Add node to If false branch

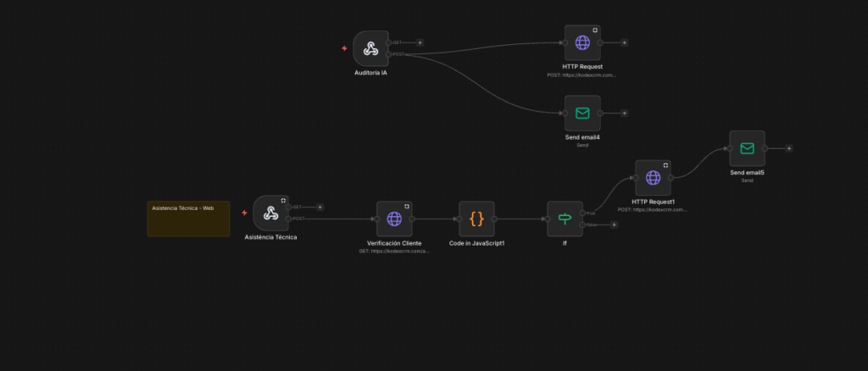614,224
